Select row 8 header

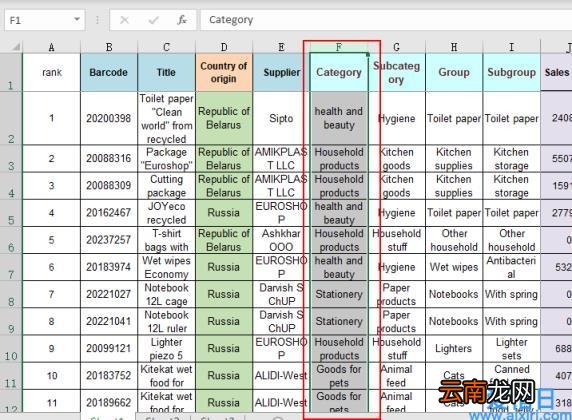click(11, 294)
